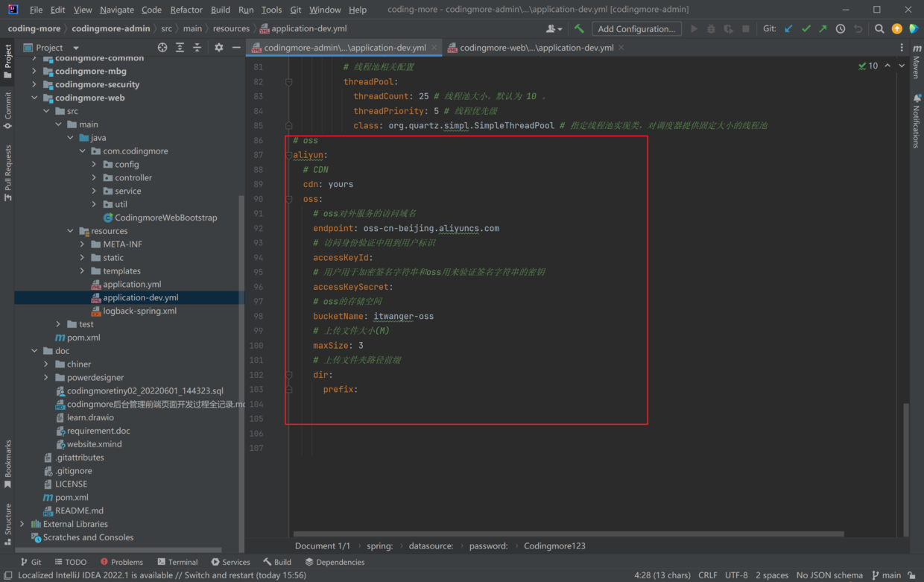The height and width of the screenshot is (582, 924).
Task: Open Git Show History clock icon
Action: pyautogui.click(x=841, y=28)
